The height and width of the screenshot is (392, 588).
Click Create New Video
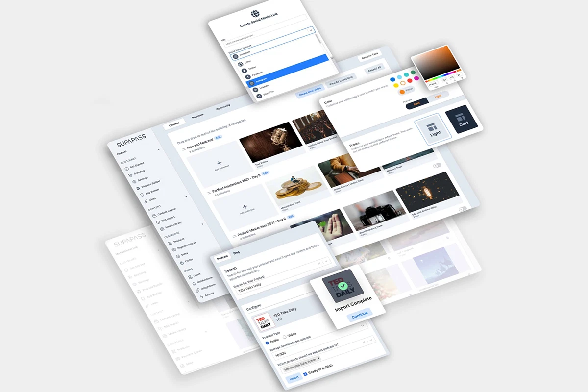[x=309, y=90]
